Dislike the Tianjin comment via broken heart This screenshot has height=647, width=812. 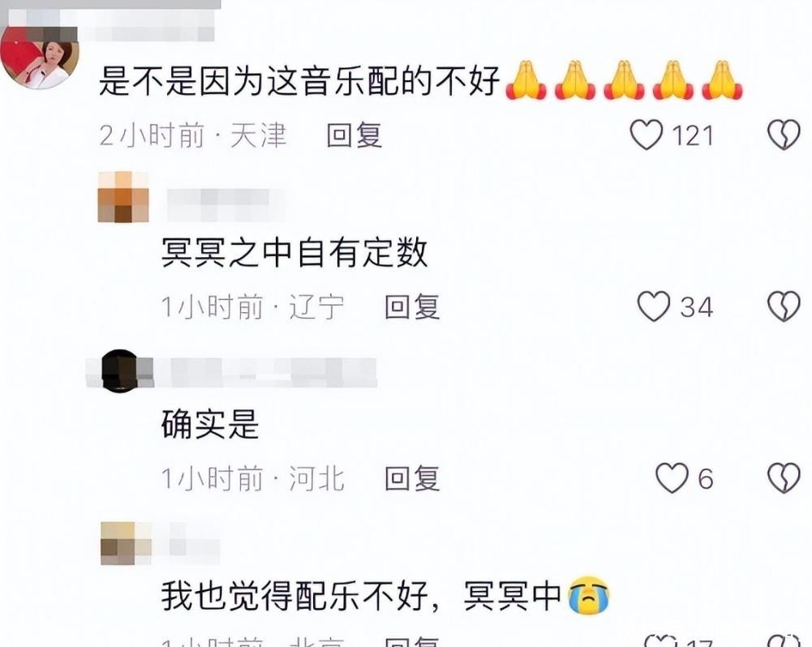click(x=784, y=135)
